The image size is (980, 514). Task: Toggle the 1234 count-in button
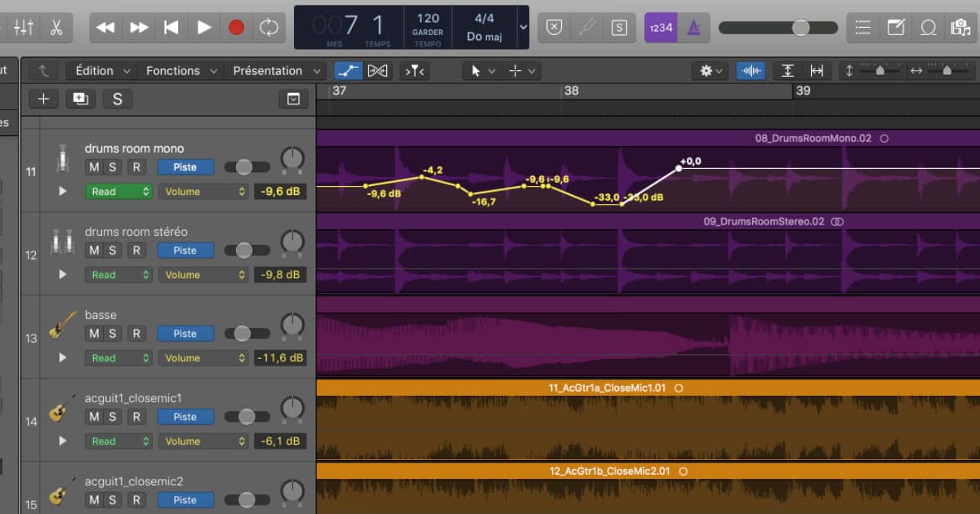pyautogui.click(x=661, y=28)
